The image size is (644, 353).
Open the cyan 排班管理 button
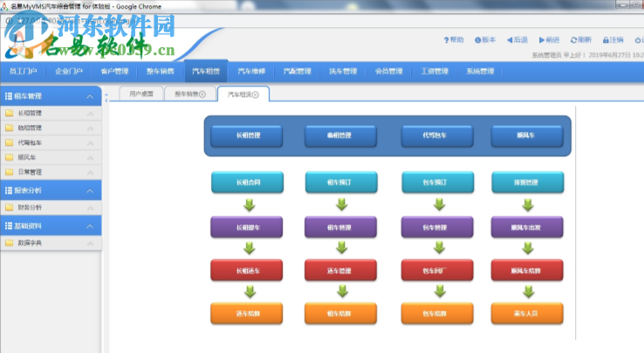[x=528, y=183]
